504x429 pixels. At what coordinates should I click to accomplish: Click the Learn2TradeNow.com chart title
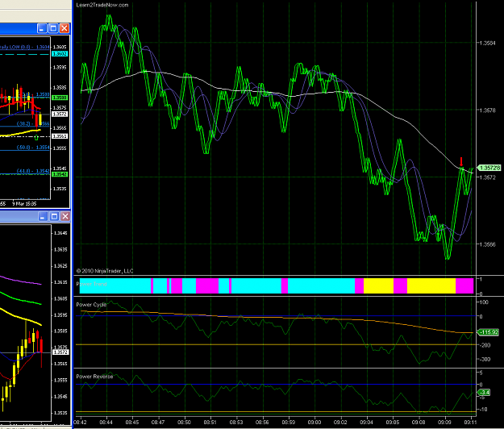coord(102,5)
